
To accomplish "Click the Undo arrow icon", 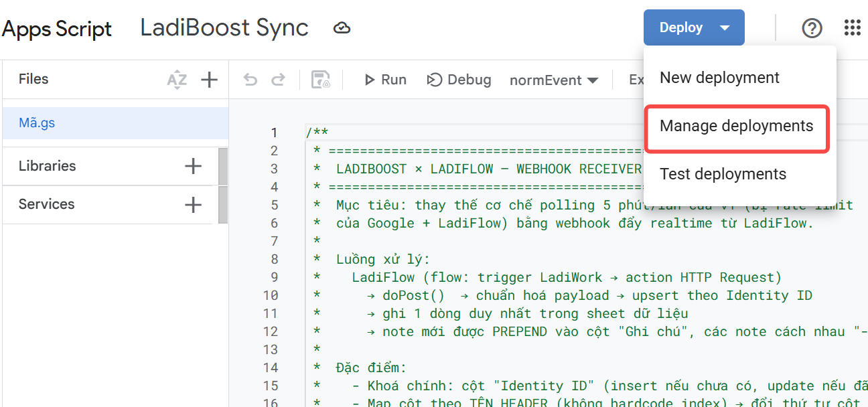I will [250, 80].
